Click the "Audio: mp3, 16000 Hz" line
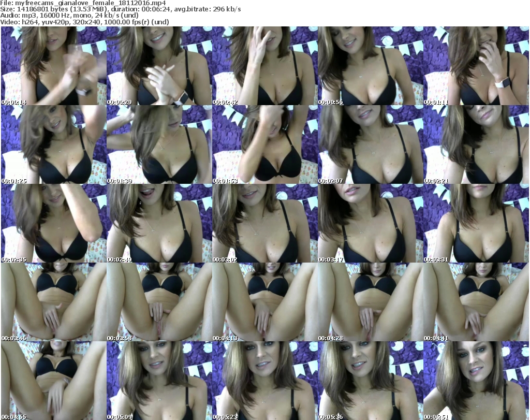Screen dimensions: 530x420 (69, 16)
